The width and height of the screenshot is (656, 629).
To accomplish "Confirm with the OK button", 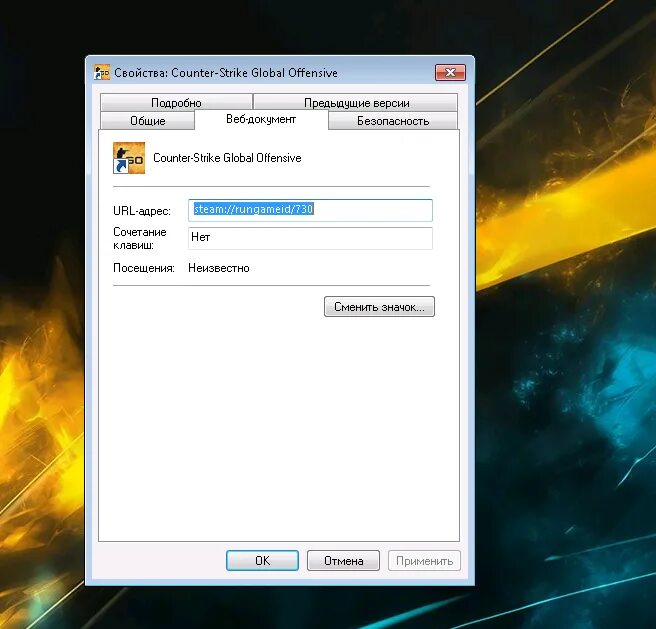I will pyautogui.click(x=262, y=560).
